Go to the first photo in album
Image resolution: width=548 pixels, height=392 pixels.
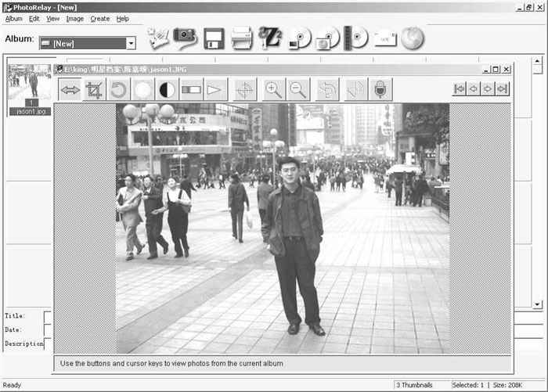pyautogui.click(x=460, y=89)
